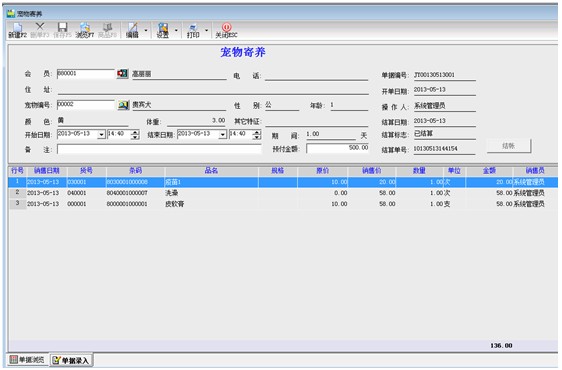
Task: Open the 开始日期 date dropdown
Action: [101, 134]
